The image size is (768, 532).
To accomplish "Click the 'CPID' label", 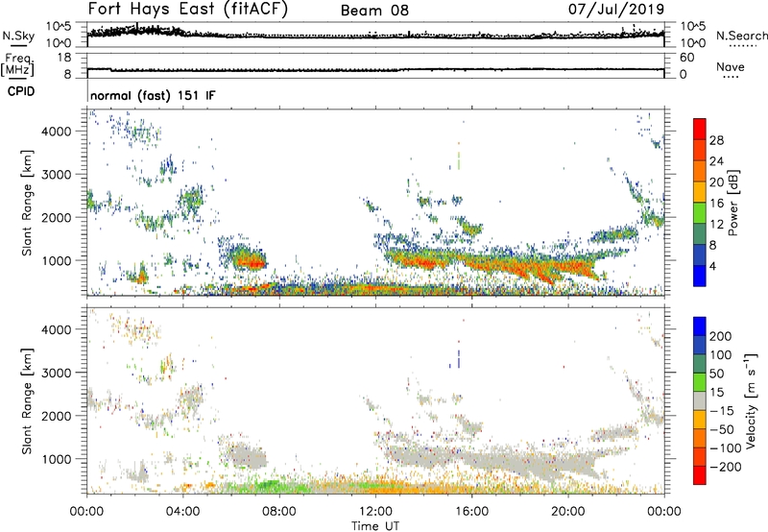I will 21,91.
